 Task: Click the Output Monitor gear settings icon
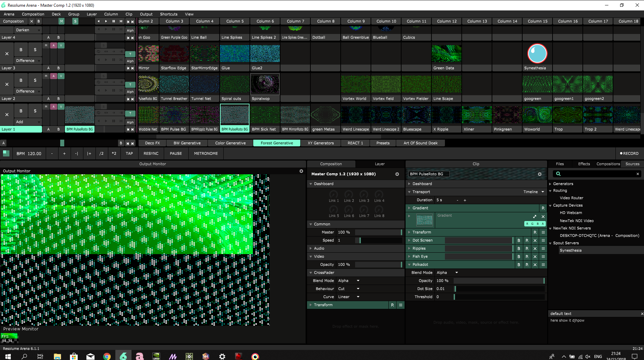(301, 171)
